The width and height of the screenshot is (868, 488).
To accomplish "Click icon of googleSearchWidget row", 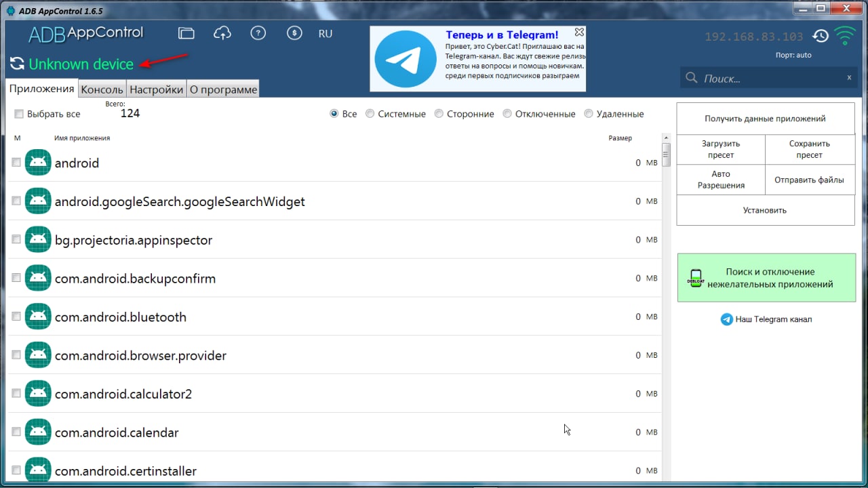I will 38,201.
